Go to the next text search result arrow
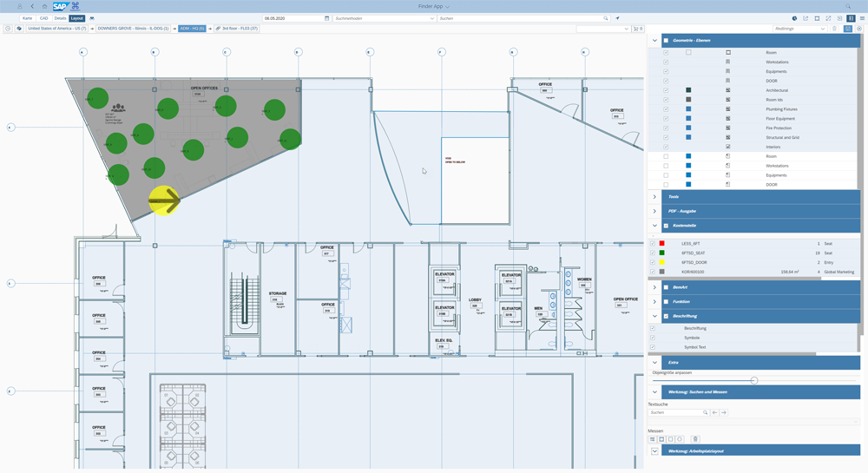Image resolution: width=868 pixels, height=473 pixels. (724, 413)
